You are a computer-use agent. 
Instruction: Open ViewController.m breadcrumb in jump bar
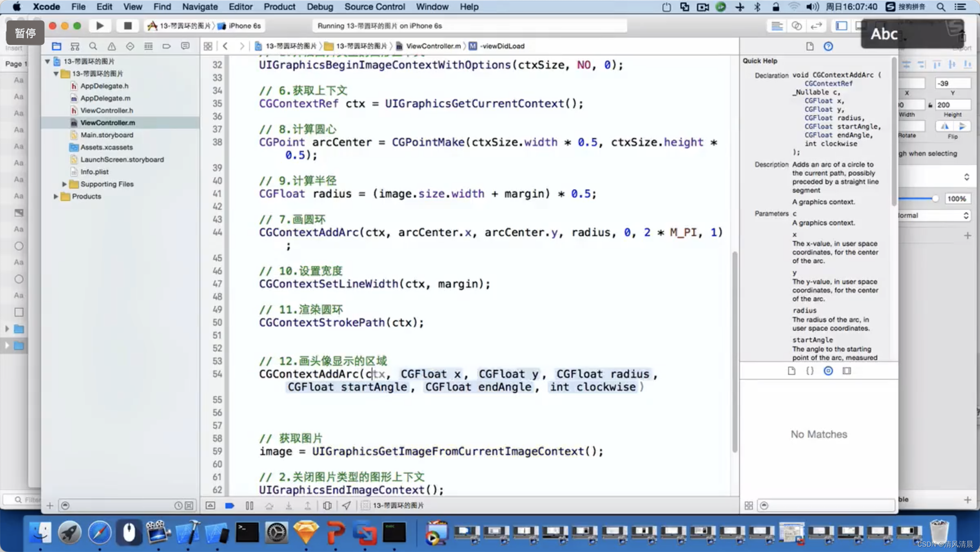tap(428, 46)
